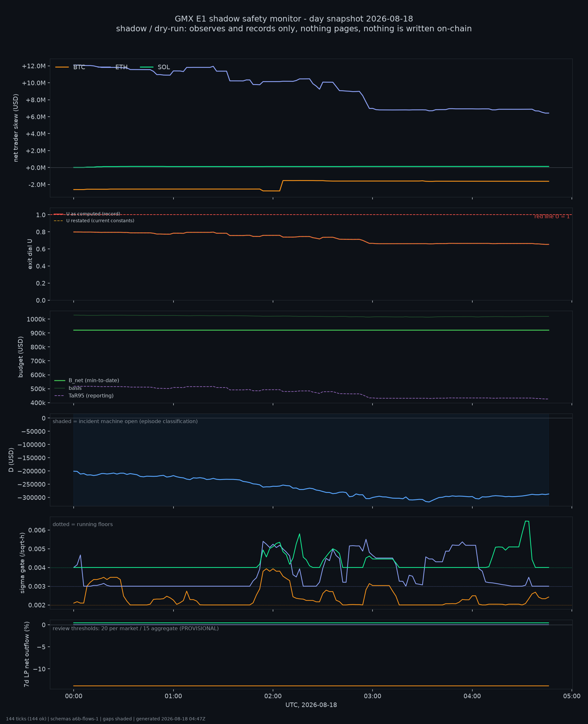Click the 'sigma gate (/sqrt-h)' axis label
The height and width of the screenshot is (724, 588).
click(x=22, y=563)
